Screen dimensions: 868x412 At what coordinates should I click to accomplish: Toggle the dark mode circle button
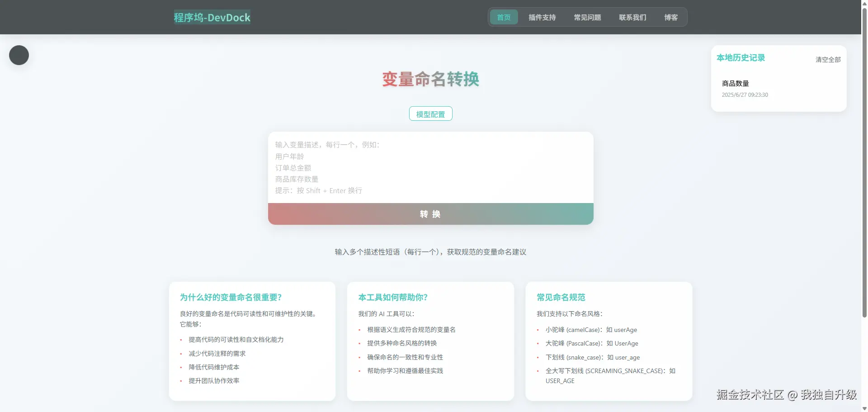pos(19,55)
